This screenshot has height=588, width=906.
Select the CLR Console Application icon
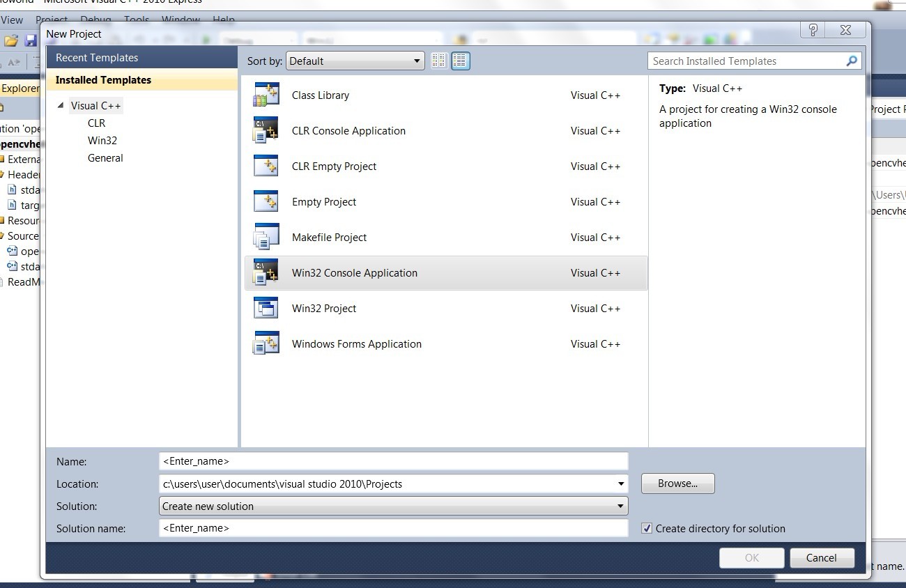pos(266,130)
